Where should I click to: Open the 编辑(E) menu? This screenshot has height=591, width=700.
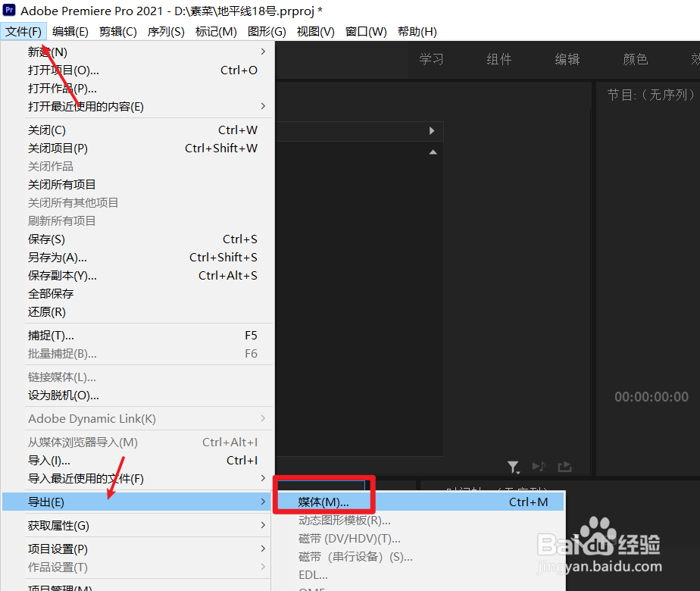tap(70, 32)
